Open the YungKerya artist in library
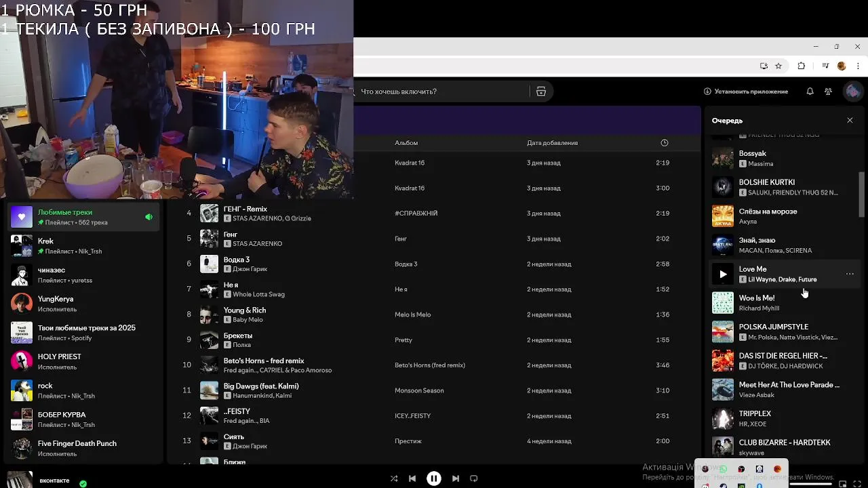The image size is (868, 488). tap(85, 304)
